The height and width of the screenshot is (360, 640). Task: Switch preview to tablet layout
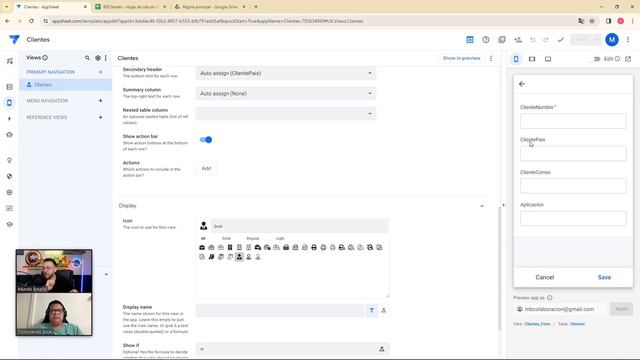(532, 59)
